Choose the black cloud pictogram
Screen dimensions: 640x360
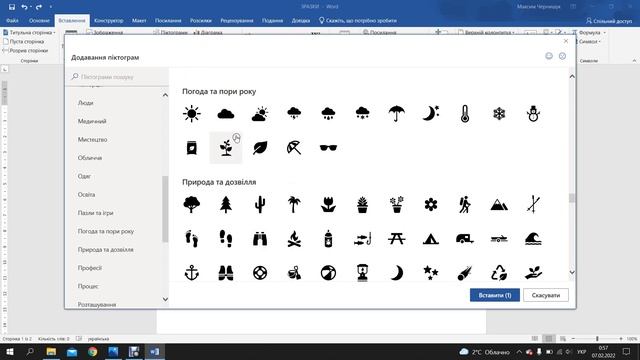pyautogui.click(x=226, y=114)
